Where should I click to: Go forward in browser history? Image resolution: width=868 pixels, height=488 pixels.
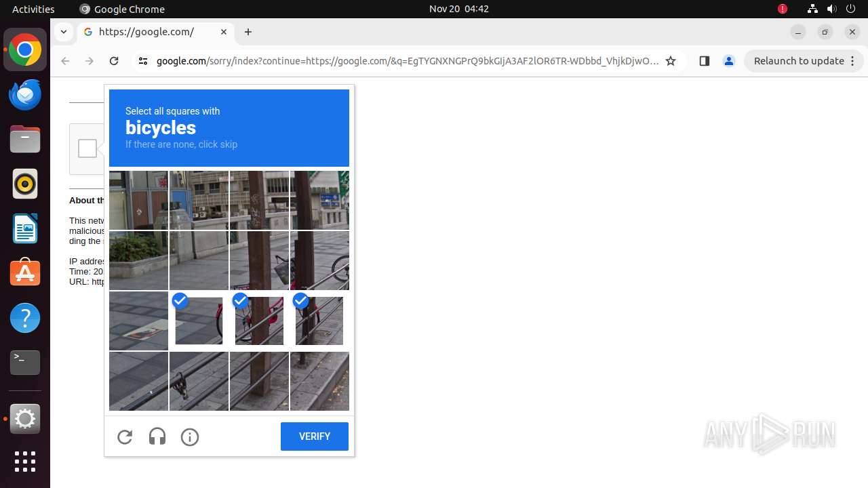[90, 61]
